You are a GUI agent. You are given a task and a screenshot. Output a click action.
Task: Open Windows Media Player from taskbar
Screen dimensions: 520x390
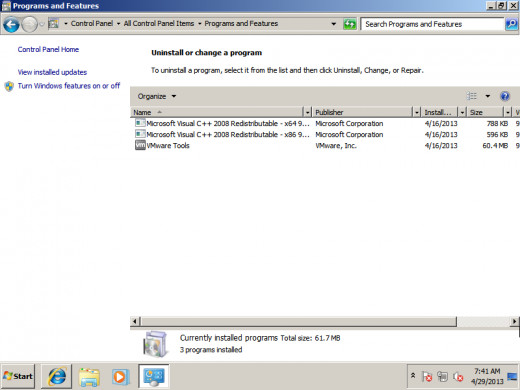click(x=120, y=377)
